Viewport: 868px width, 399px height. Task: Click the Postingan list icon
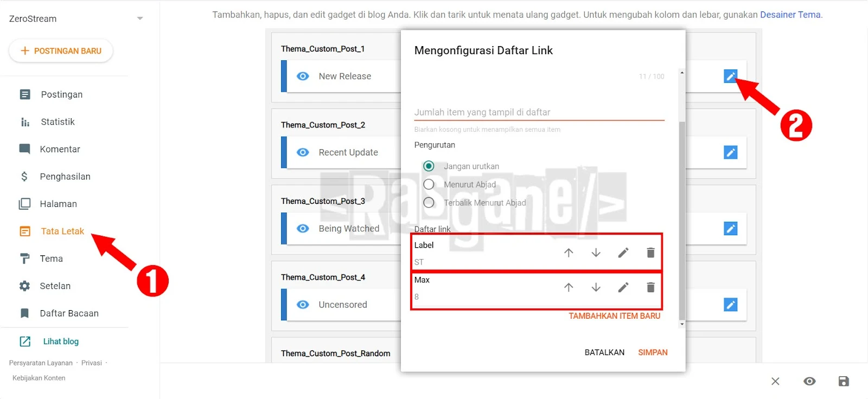25,94
